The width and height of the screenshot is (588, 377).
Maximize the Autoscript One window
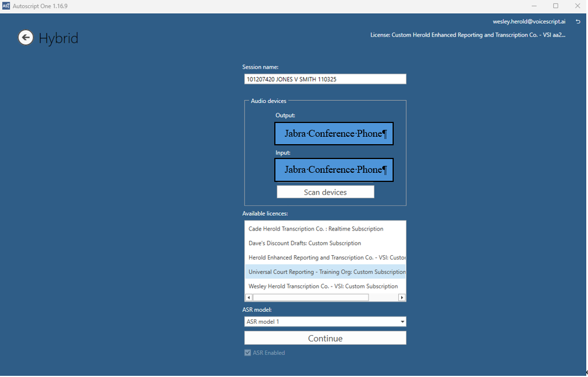click(x=555, y=6)
